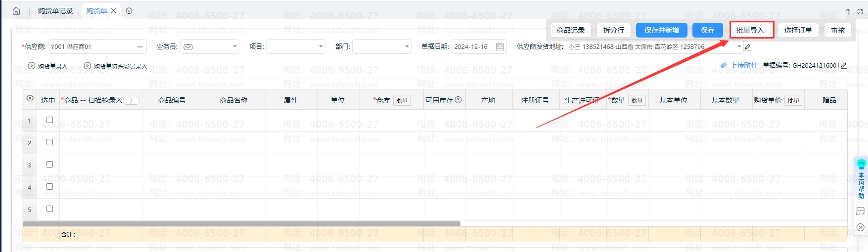Click the 批量导入 button
868x252 pixels.
pyautogui.click(x=750, y=30)
